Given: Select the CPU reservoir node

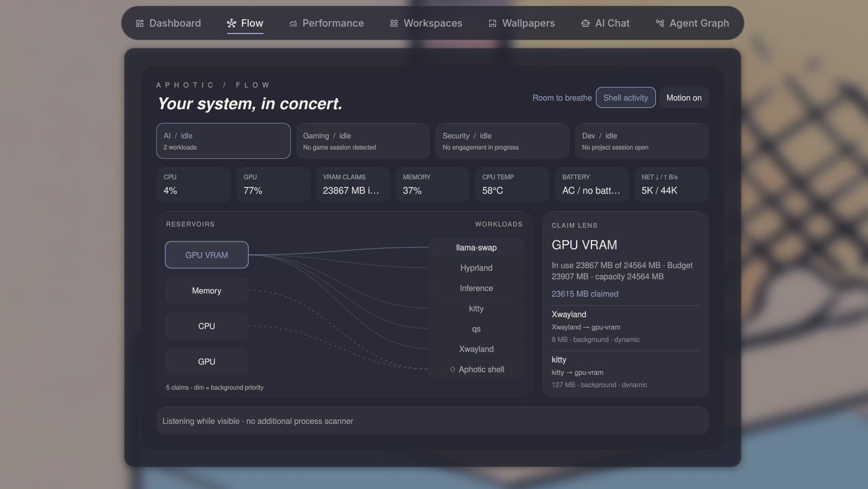Looking at the screenshot, I should (x=206, y=326).
